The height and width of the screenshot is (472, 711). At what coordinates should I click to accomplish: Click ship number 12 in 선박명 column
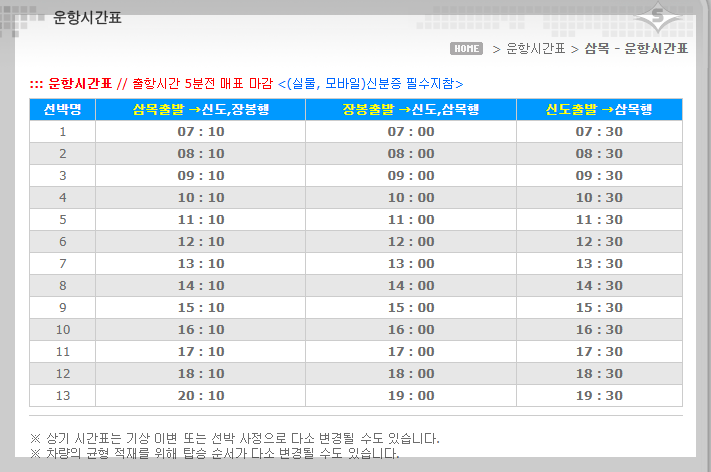tap(63, 374)
